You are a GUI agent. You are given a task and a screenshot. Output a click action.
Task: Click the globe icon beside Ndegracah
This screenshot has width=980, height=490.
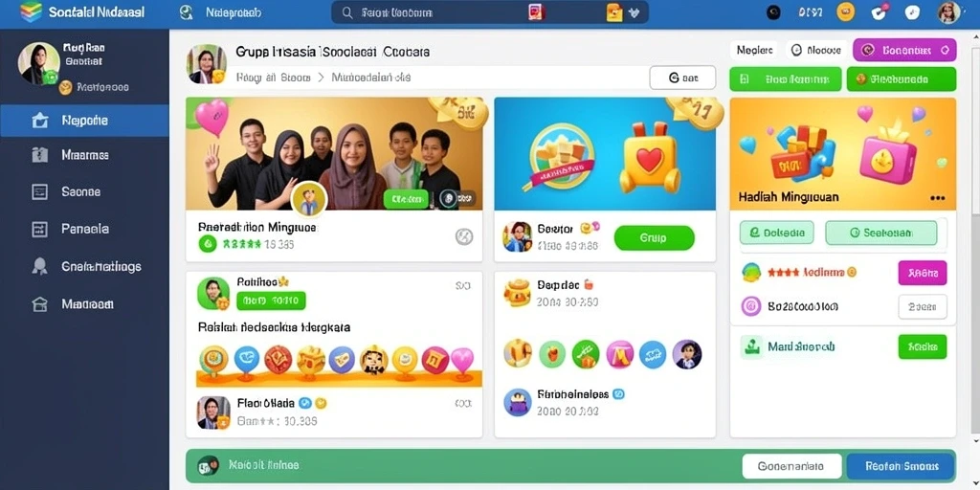click(186, 12)
